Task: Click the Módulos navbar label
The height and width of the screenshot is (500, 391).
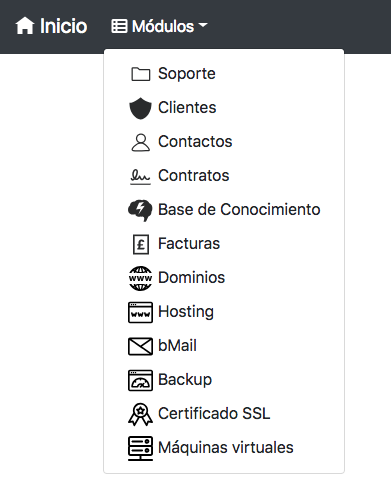Action: point(163,26)
